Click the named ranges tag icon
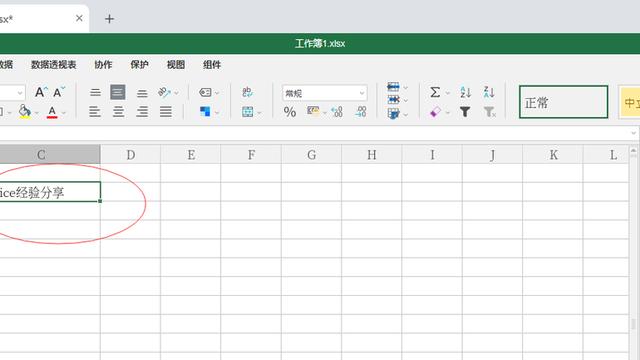640x360 pixels. [x=205, y=93]
